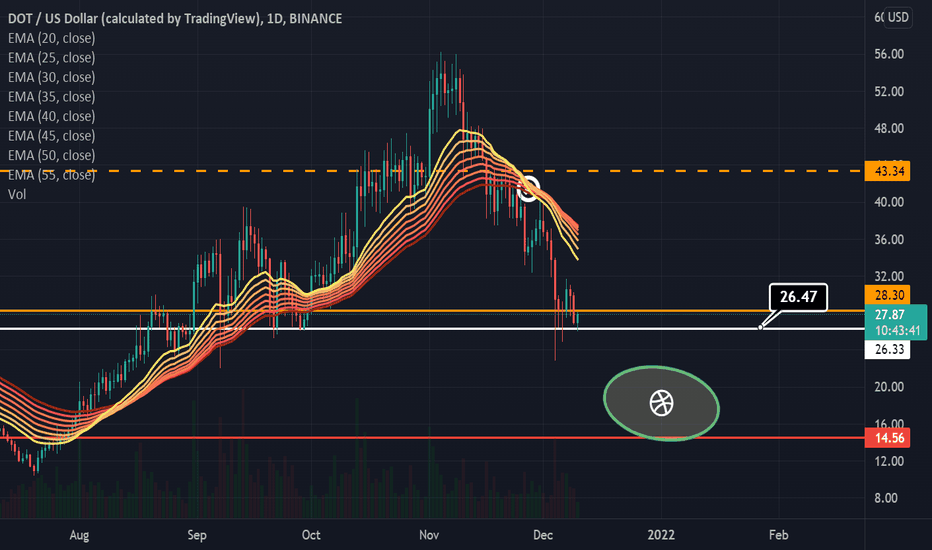The height and width of the screenshot is (550, 932).
Task: Select the EMA (45, close) indicator label
Action: (x=51, y=136)
